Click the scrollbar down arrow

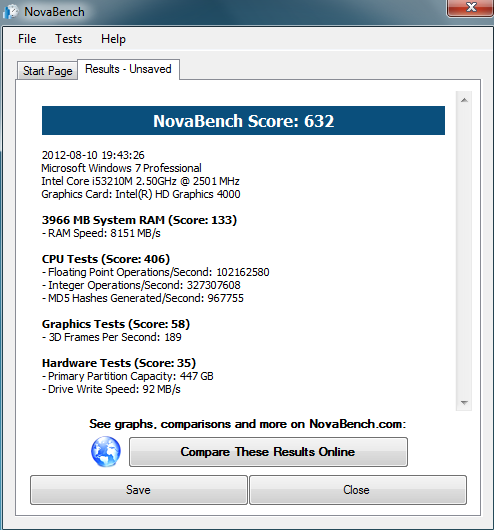[x=464, y=403]
